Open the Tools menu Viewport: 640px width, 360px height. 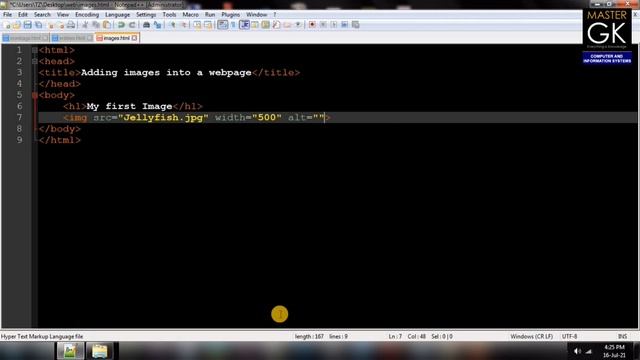click(169, 15)
